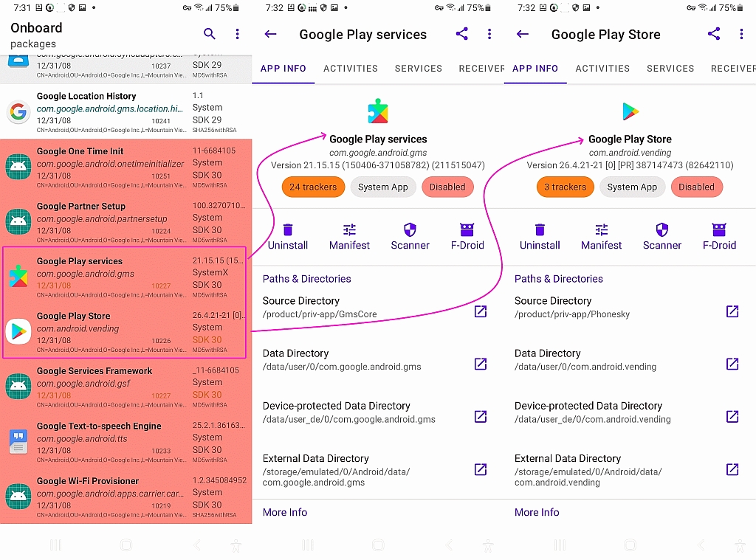Open Manifest for Google Play services
This screenshot has height=560, width=756.
coord(349,237)
